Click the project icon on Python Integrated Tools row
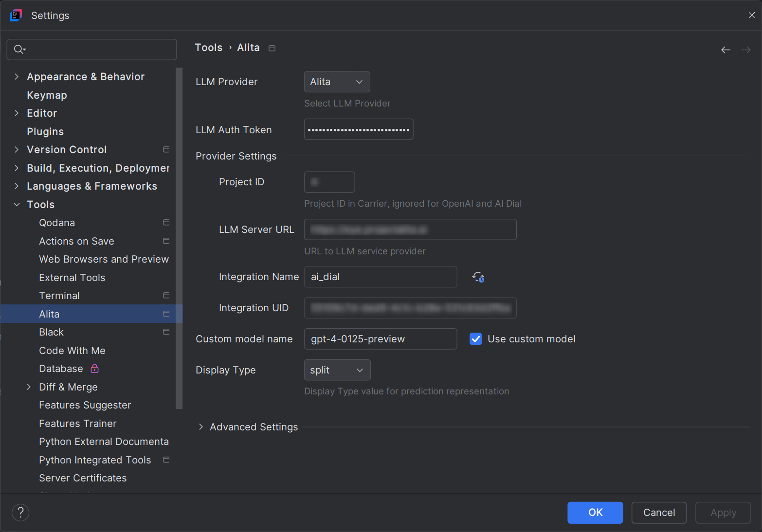Image resolution: width=762 pixels, height=532 pixels. tap(166, 460)
